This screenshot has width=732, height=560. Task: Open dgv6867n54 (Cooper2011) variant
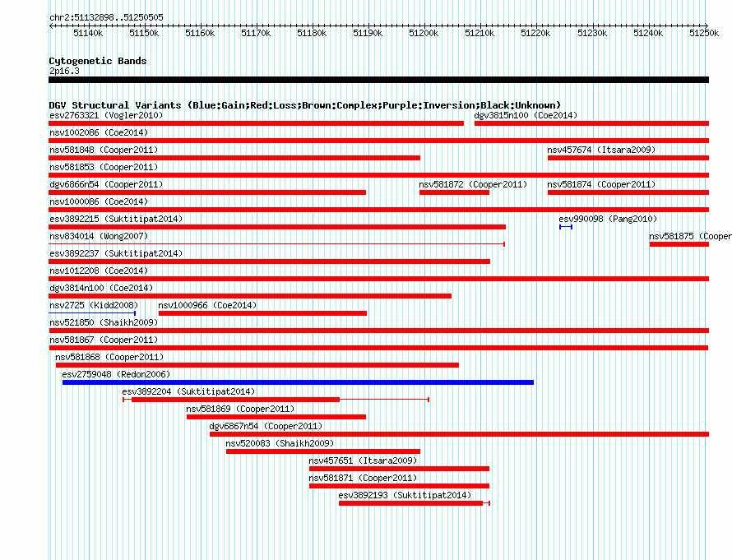(x=266, y=426)
